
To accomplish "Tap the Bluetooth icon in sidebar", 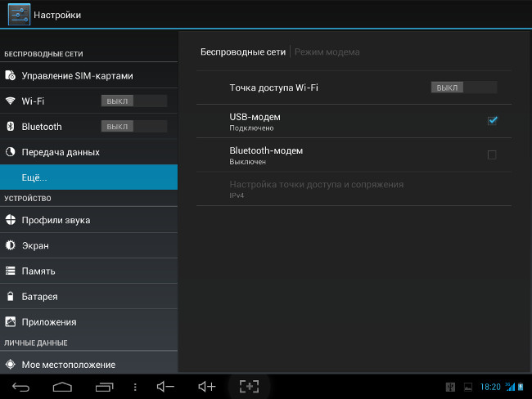I will 10,127.
